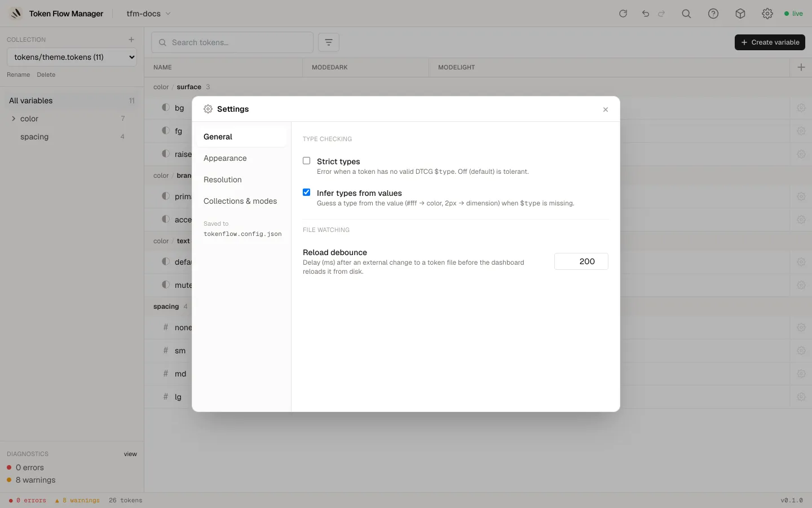Click the refresh icon in the top bar
The width and height of the screenshot is (812, 508).
tap(623, 14)
